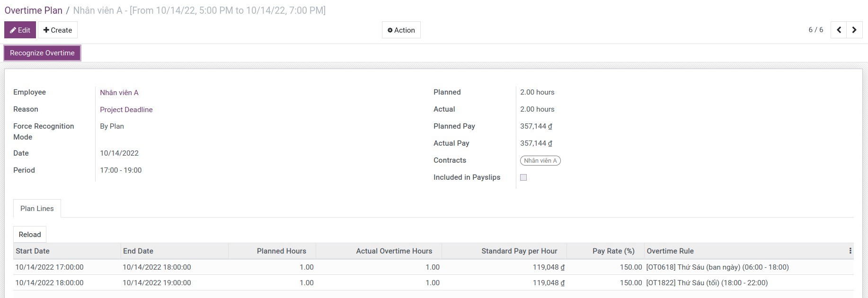Reload the plan lines
Image resolution: width=868 pixels, height=298 pixels.
tap(30, 235)
